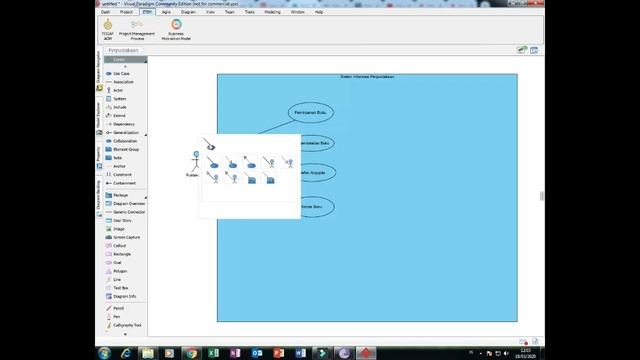Screen dimensions: 640x360
Task: Open Business Motivation Model
Action: point(176,29)
